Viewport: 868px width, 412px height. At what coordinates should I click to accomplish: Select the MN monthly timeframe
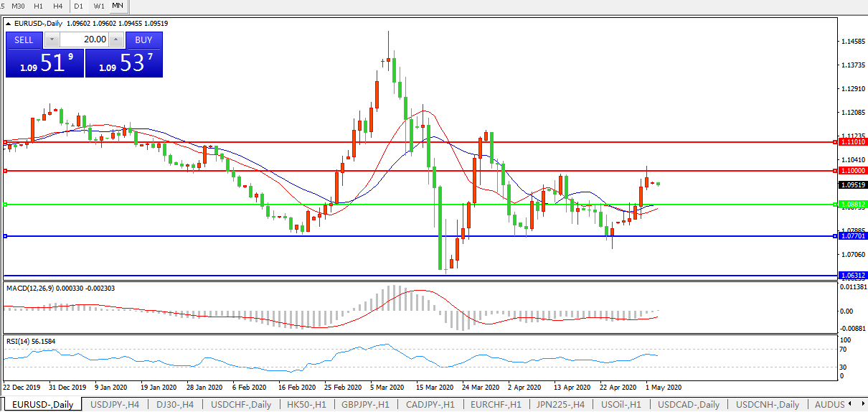(118, 6)
